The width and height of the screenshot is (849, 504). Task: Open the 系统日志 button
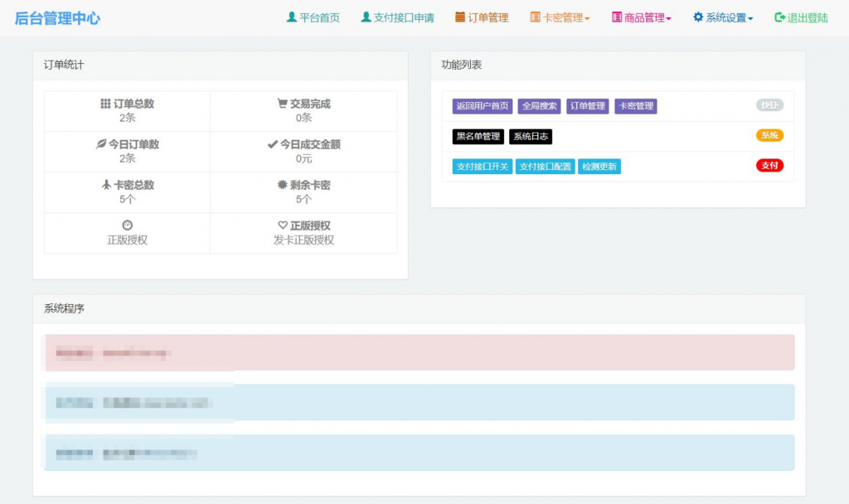(531, 137)
